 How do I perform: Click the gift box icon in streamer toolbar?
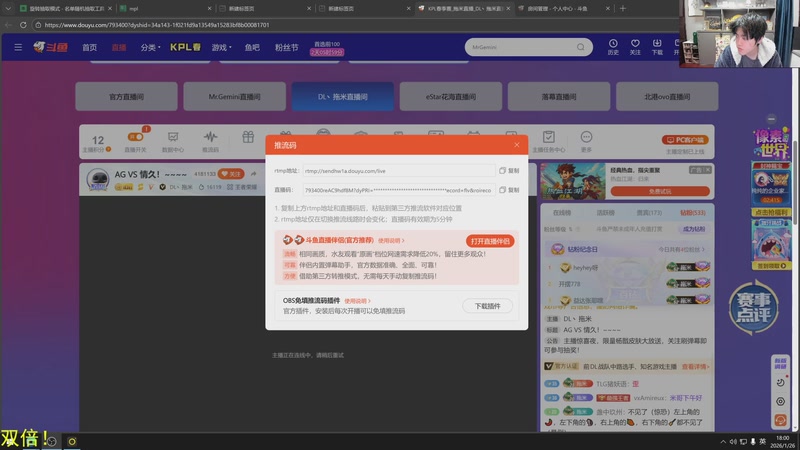[248, 137]
